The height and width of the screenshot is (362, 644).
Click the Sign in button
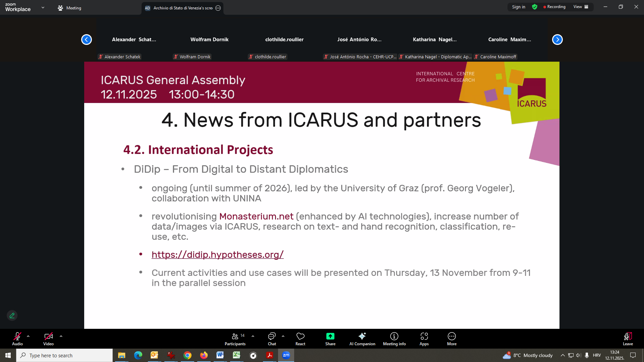pos(519,7)
